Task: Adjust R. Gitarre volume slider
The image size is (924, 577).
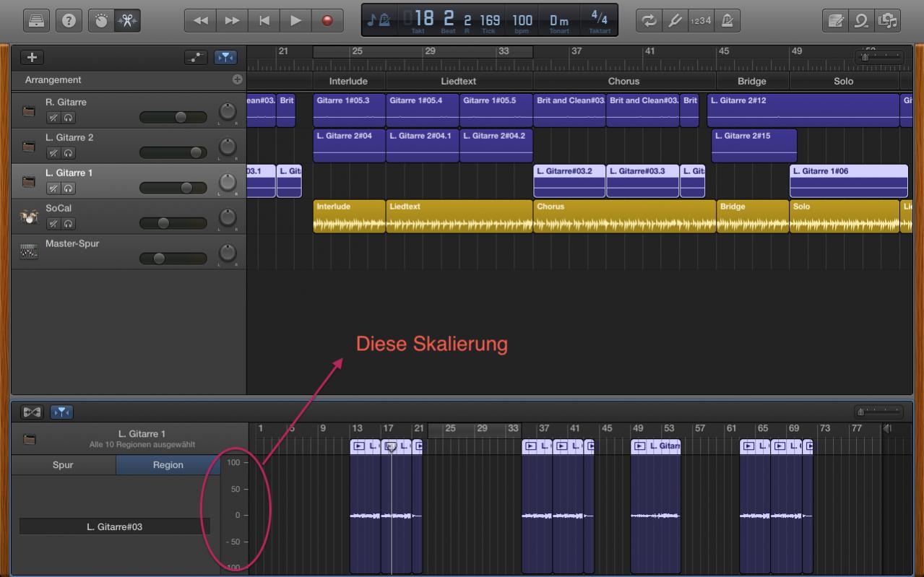Action: click(x=173, y=117)
